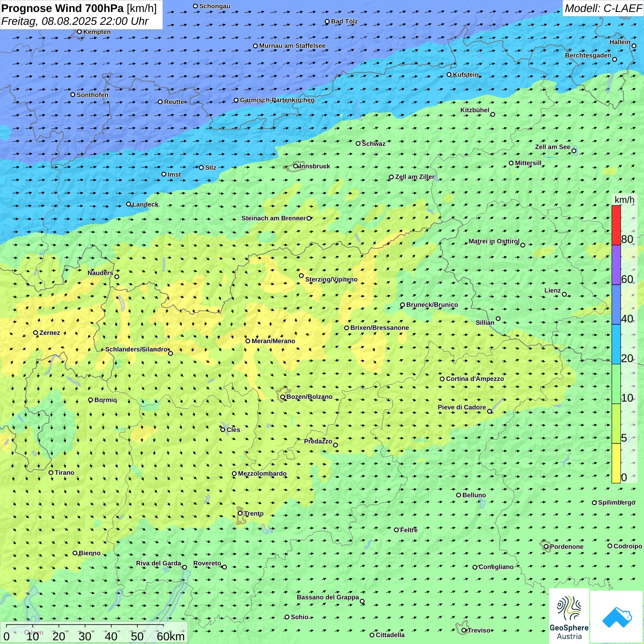Click the red segment of the wind legend

[616, 225]
